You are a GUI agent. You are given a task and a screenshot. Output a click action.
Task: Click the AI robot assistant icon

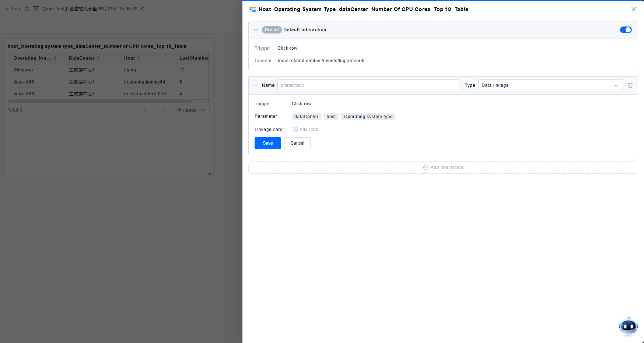coord(628,326)
